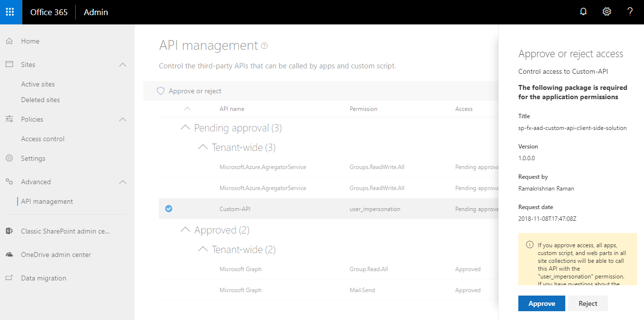Collapse the Pending approval (3) group
Viewport: 644px width, 320px height.
[x=185, y=128]
